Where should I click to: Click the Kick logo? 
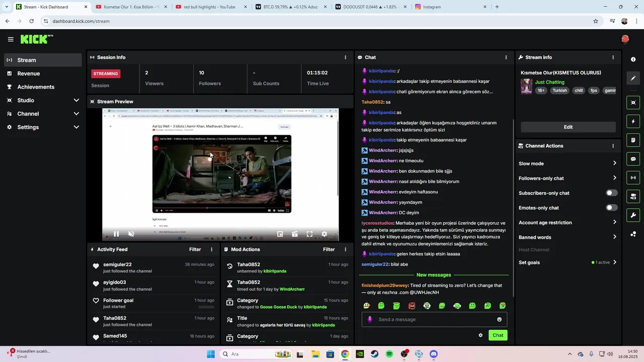coord(36,39)
